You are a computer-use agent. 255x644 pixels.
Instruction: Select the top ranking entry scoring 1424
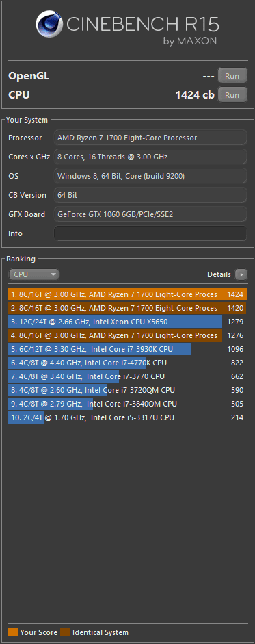[x=127, y=294]
